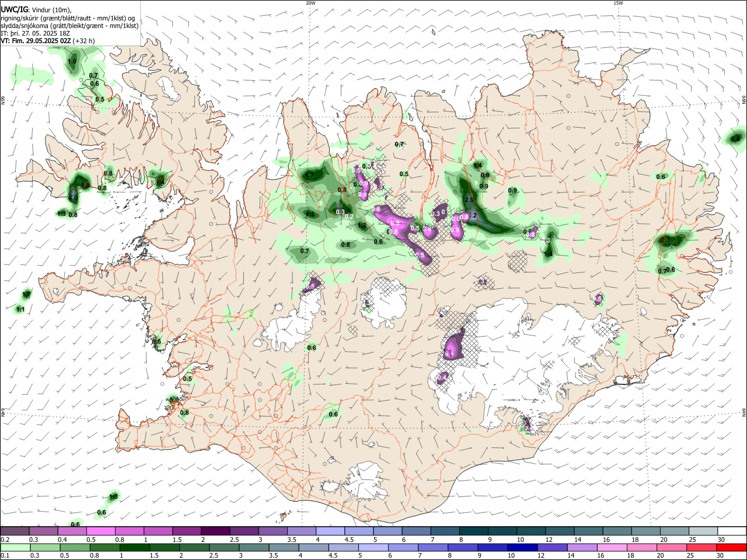Pick the periwinkle rain-legend swatch labeled 6

403,547
